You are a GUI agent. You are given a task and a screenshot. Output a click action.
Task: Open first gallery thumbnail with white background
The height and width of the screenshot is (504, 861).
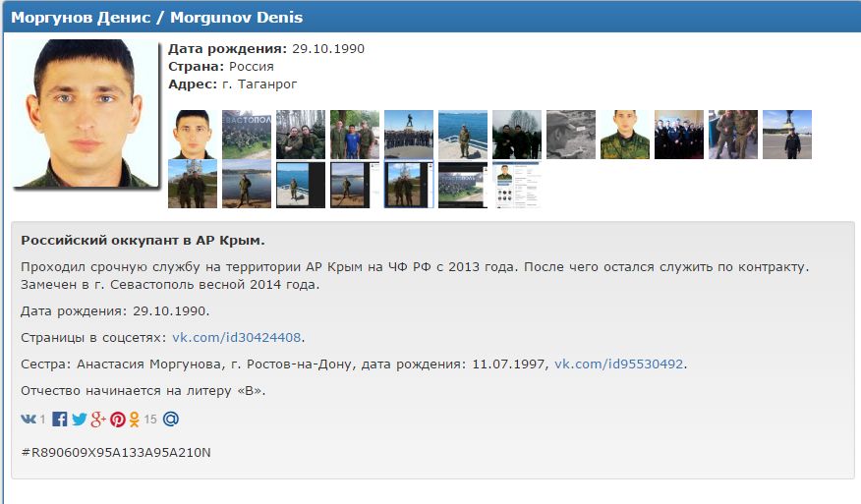pos(193,135)
